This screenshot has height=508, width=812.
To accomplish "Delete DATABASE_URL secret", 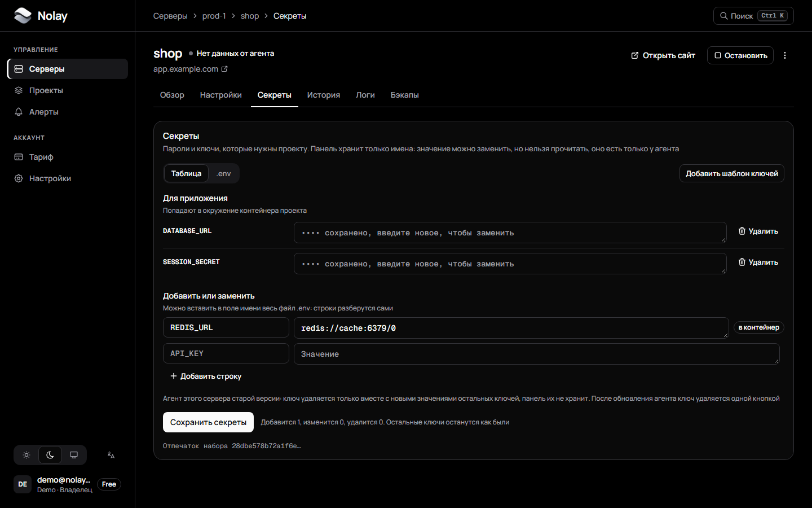I will click(x=758, y=231).
